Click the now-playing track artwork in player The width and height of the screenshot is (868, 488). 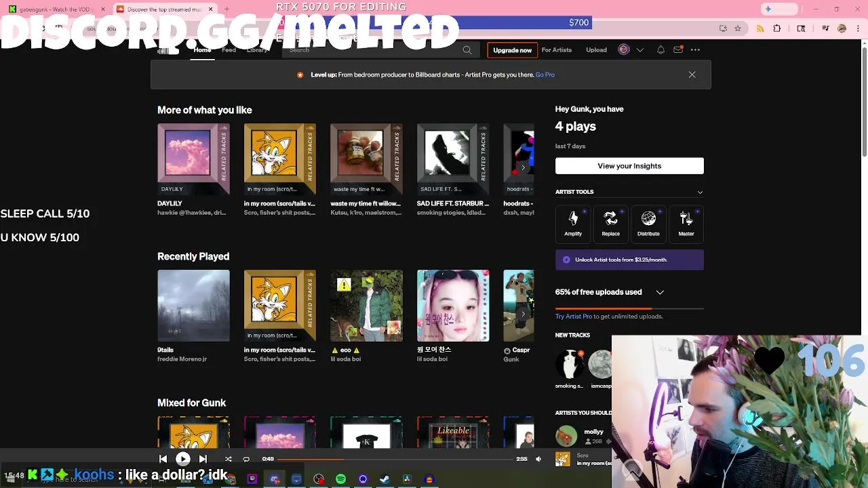pyautogui.click(x=563, y=459)
